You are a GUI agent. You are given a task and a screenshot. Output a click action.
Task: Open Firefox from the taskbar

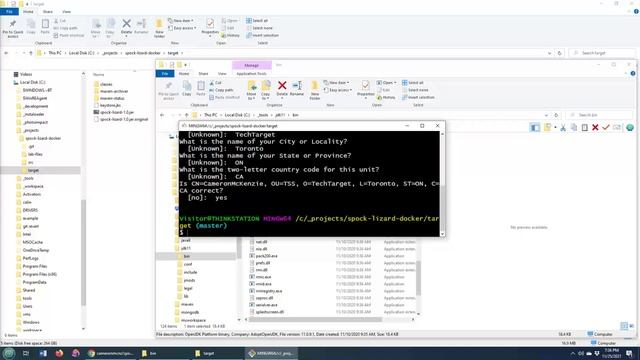coord(59,353)
